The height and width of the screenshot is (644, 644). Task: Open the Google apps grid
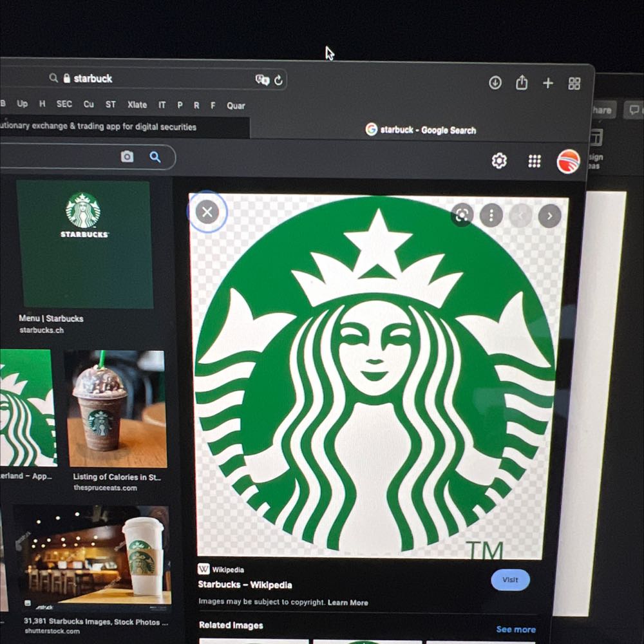pyautogui.click(x=535, y=161)
